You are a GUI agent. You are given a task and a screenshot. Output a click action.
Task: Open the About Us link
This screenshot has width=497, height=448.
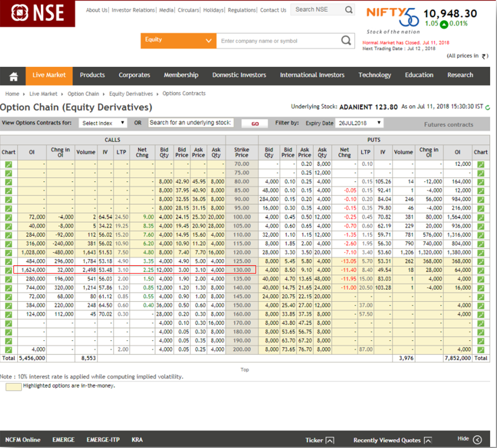(97, 10)
